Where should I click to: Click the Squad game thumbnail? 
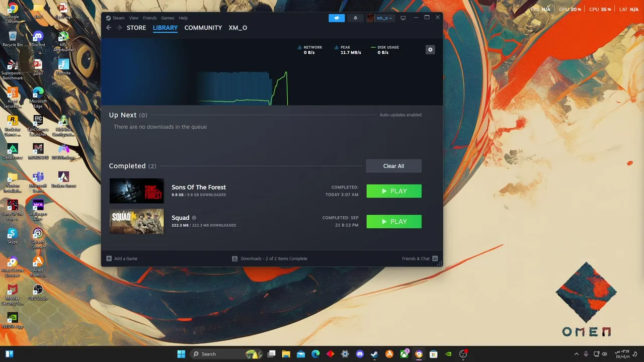coord(137,222)
